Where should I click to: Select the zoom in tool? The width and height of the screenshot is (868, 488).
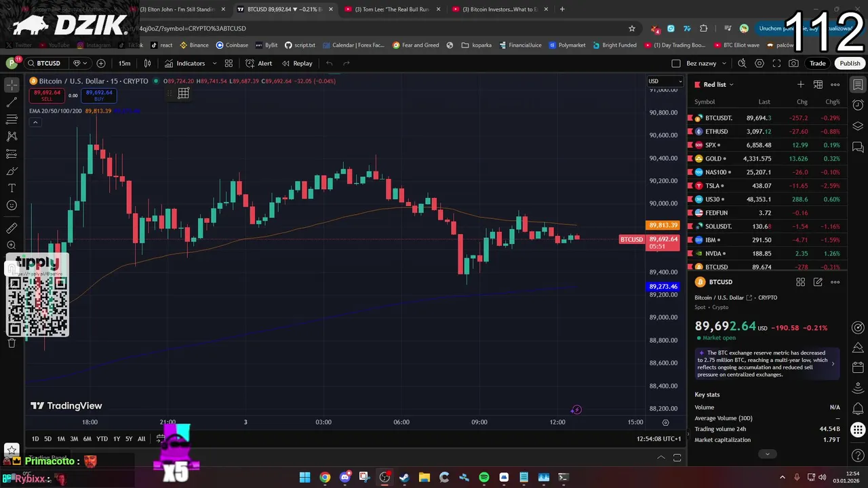point(12,245)
